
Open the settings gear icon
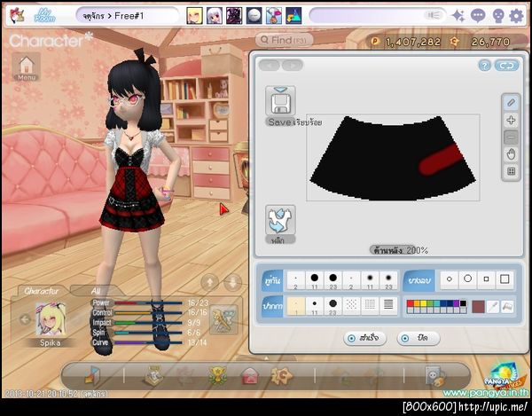click(x=516, y=16)
